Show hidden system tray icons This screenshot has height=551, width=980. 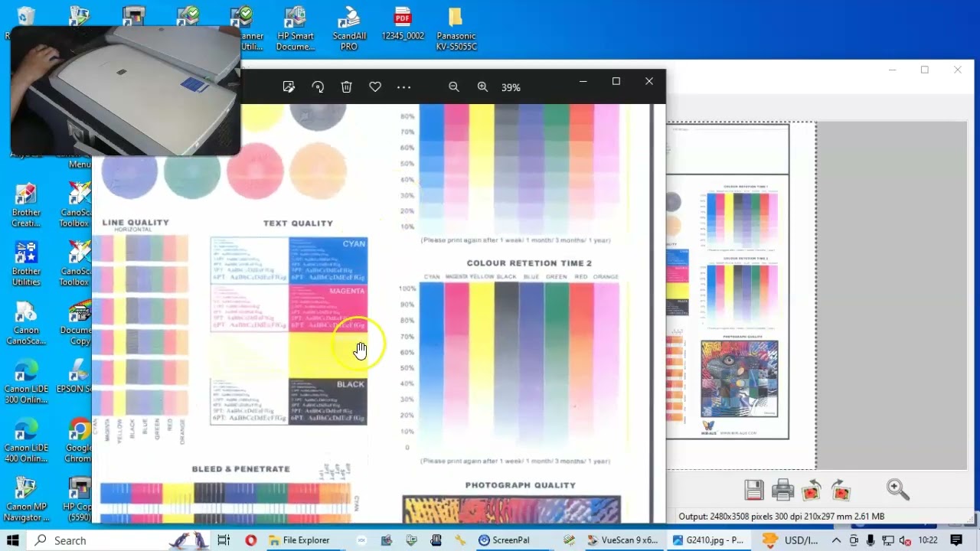tap(836, 540)
